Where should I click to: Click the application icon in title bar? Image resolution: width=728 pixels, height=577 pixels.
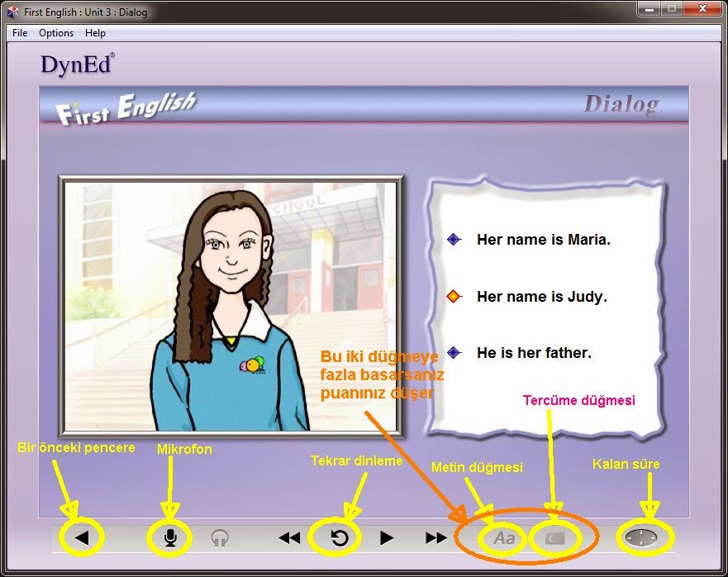click(13, 12)
